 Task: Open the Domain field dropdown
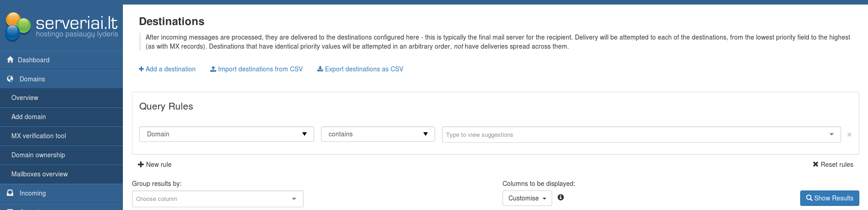(226, 134)
